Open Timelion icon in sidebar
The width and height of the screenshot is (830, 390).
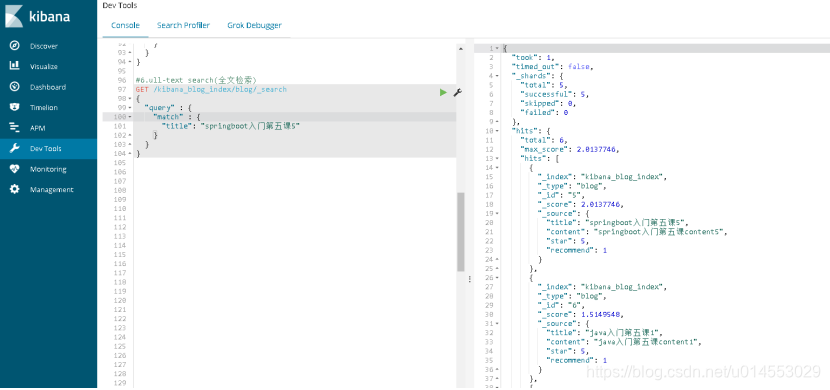(15, 107)
